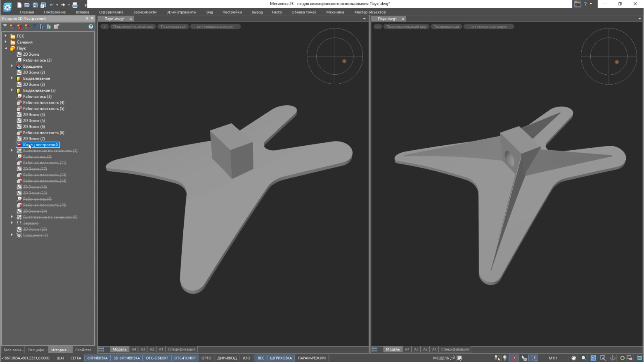Select 2D Эскиз (7) in history tree
This screenshot has height=362, width=644.
[x=34, y=139]
